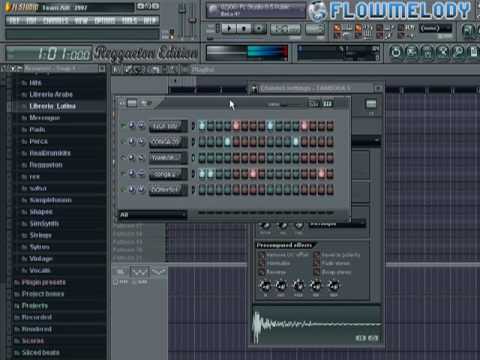Open the Plugin presets folder
480x360 pixels.
point(43,282)
